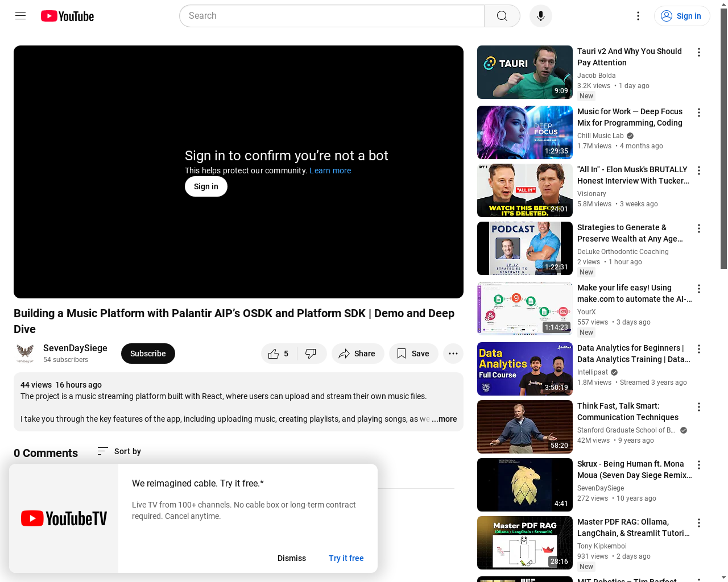The width and height of the screenshot is (728, 582).
Task: Open options for Skrux Being Human video
Action: 699,465
